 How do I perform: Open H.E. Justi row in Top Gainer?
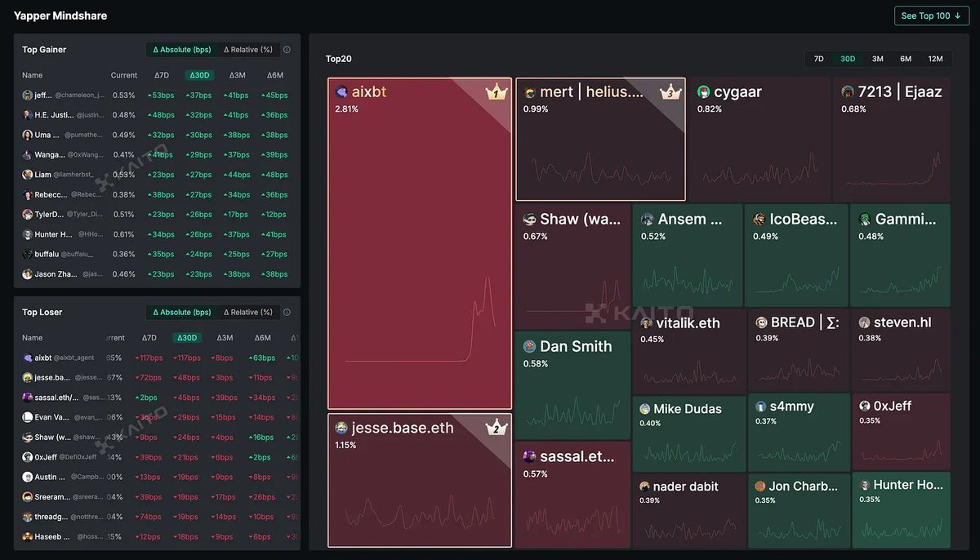click(x=157, y=115)
